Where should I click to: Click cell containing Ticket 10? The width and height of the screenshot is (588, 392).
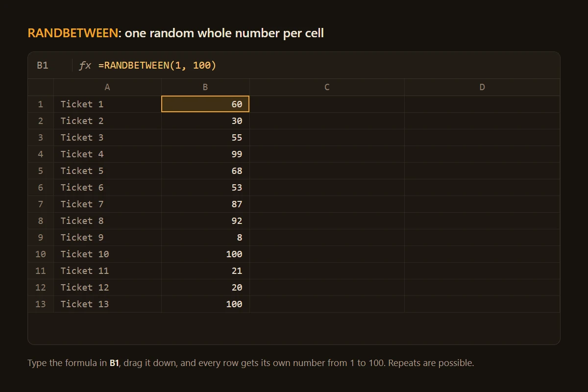(x=107, y=254)
